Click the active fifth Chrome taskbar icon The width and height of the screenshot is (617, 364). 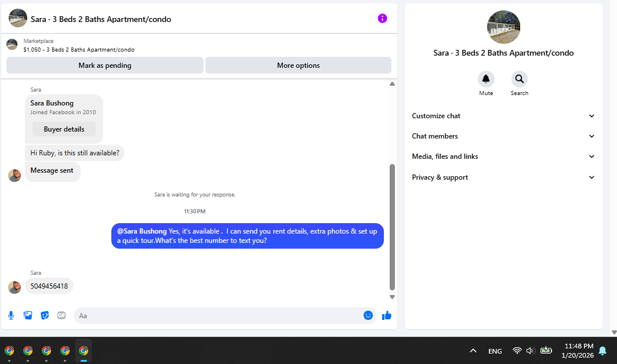pos(84,350)
